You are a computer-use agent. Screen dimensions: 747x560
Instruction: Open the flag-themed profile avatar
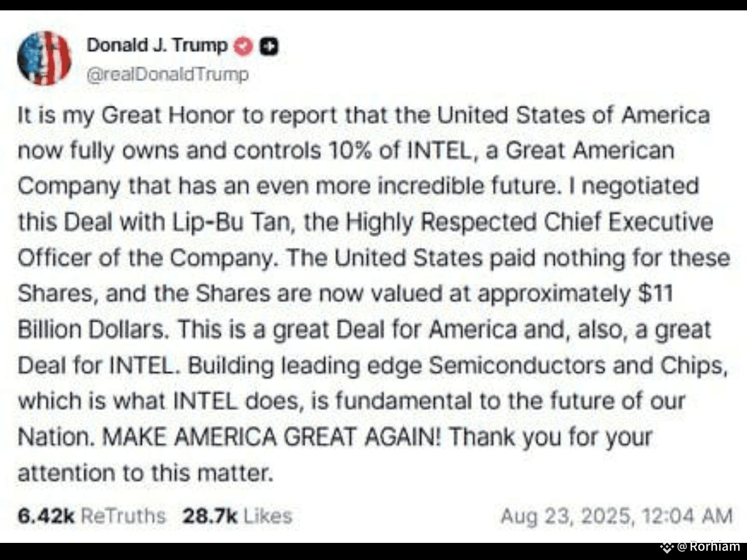(44, 58)
